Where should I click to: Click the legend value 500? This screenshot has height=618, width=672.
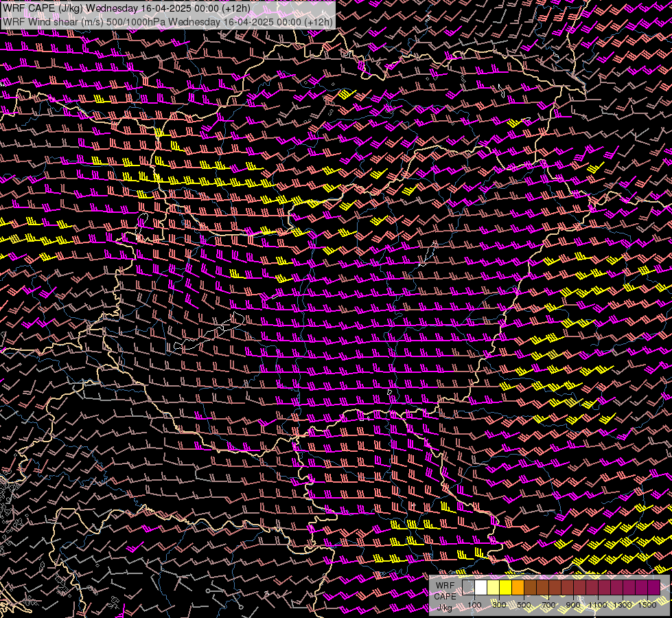(x=524, y=605)
